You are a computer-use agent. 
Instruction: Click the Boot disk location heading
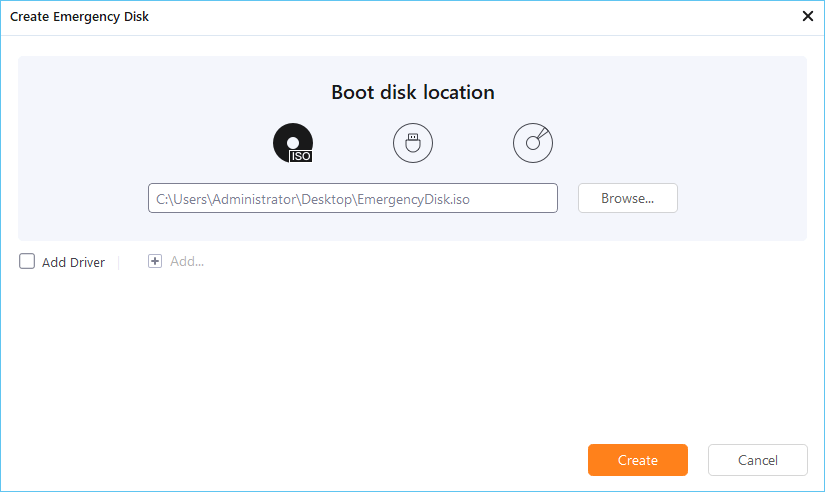(412, 92)
